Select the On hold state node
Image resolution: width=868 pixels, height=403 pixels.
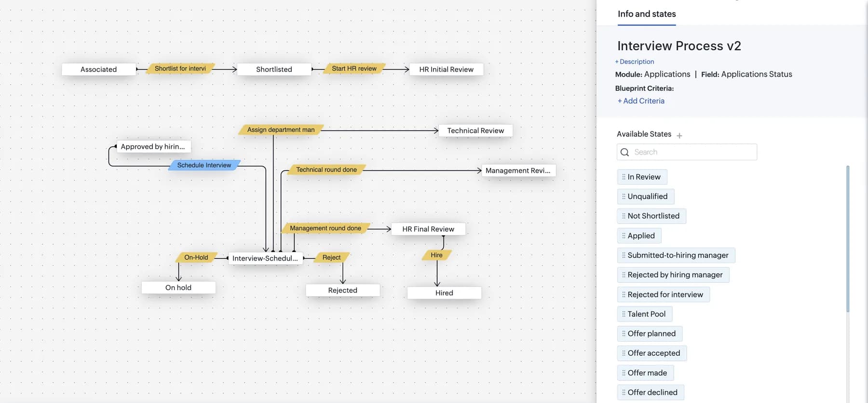178,288
